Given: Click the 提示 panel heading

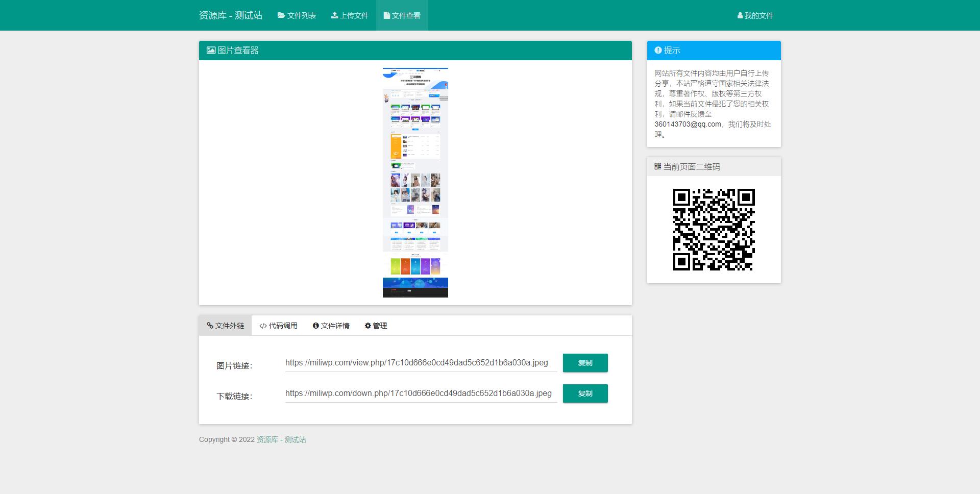Looking at the screenshot, I should point(672,50).
